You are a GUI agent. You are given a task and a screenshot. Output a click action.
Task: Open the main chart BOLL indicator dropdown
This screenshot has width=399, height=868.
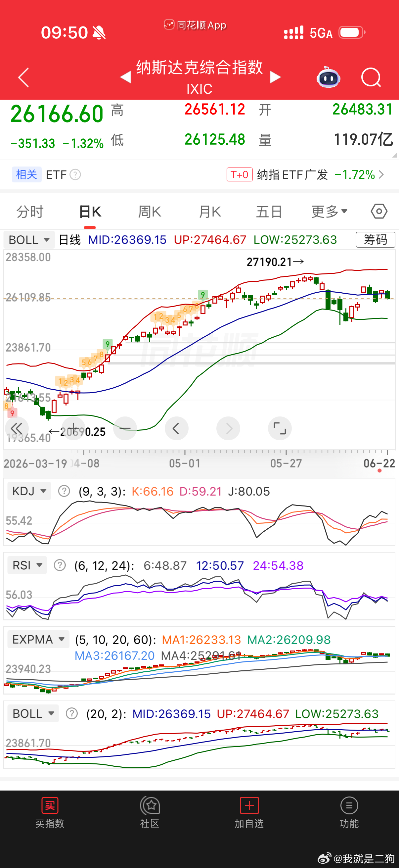[x=29, y=240]
